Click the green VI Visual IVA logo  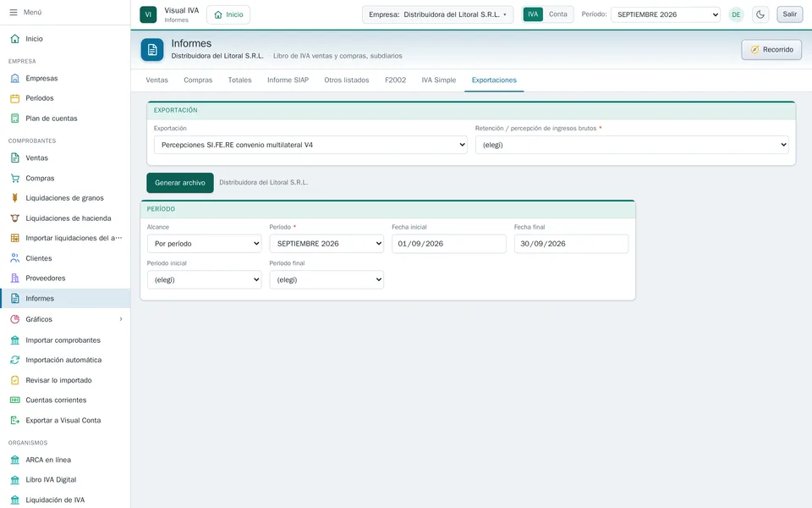click(x=148, y=14)
